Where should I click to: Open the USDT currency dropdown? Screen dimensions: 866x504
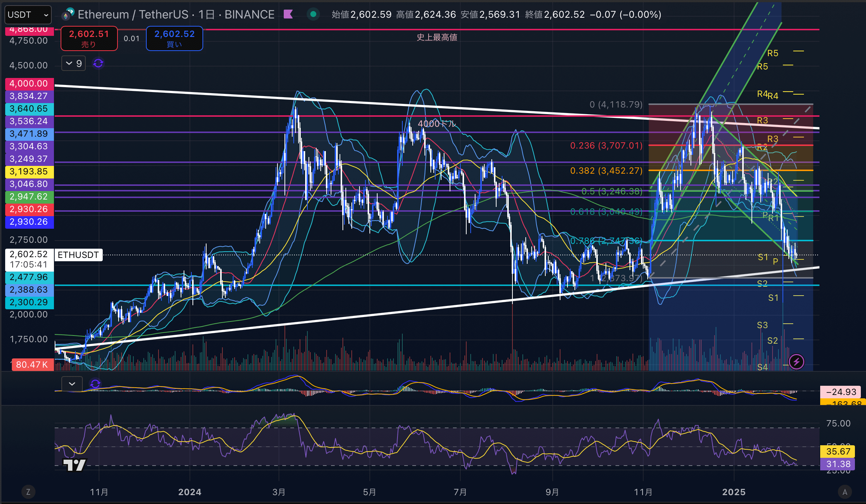[x=28, y=15]
